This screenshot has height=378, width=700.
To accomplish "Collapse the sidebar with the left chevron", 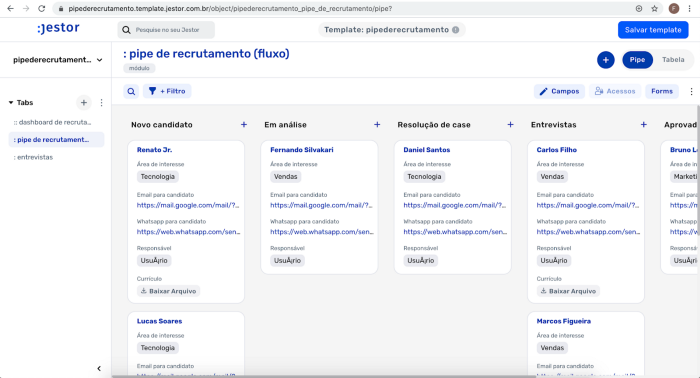I will (x=99, y=368).
